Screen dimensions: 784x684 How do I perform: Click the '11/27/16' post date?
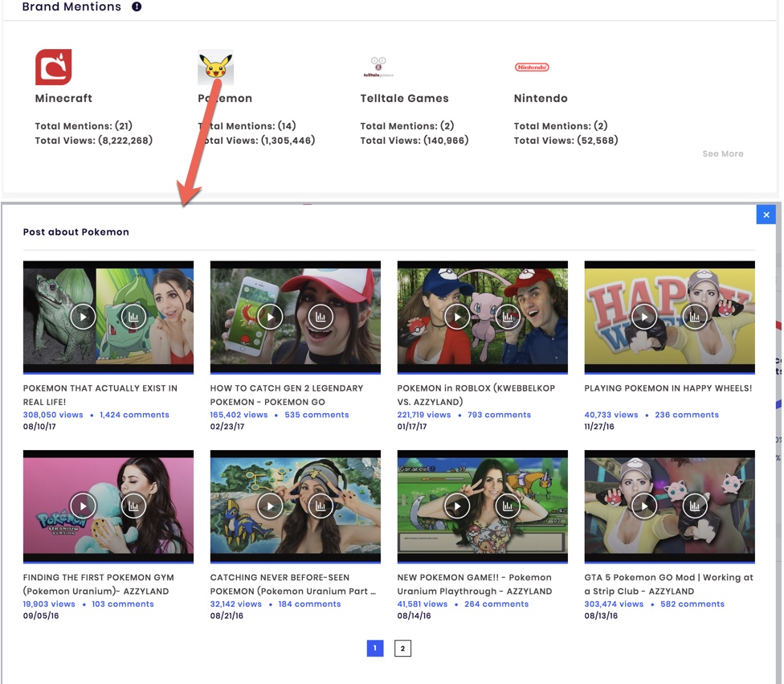(599, 426)
